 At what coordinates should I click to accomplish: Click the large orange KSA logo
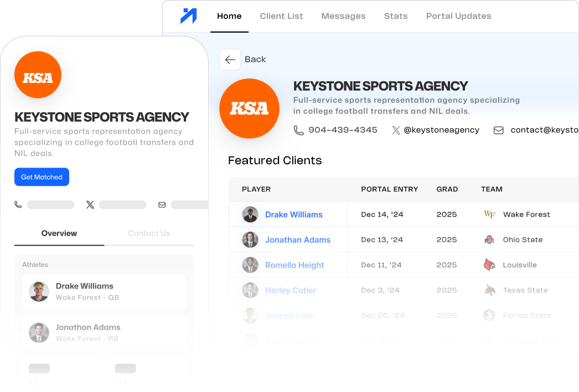click(249, 108)
